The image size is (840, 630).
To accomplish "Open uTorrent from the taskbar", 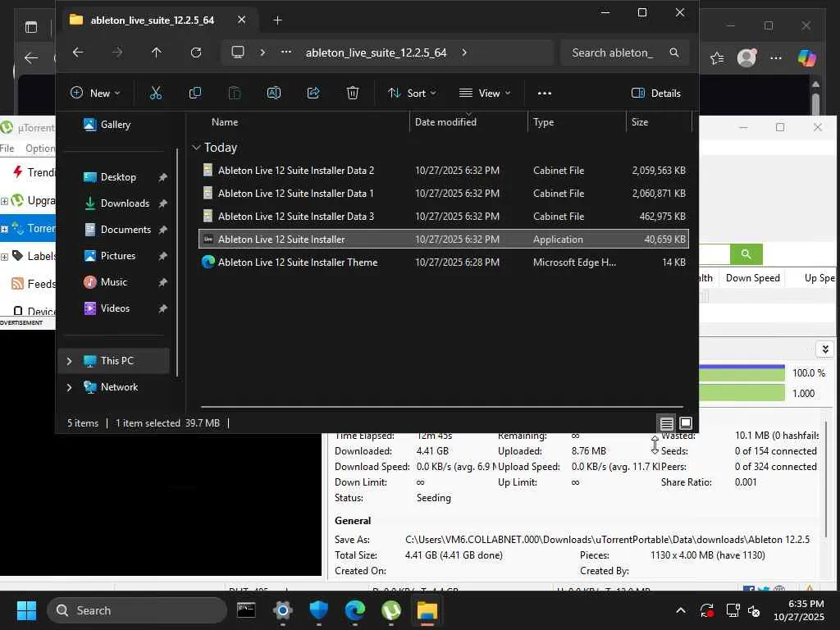I will click(391, 610).
